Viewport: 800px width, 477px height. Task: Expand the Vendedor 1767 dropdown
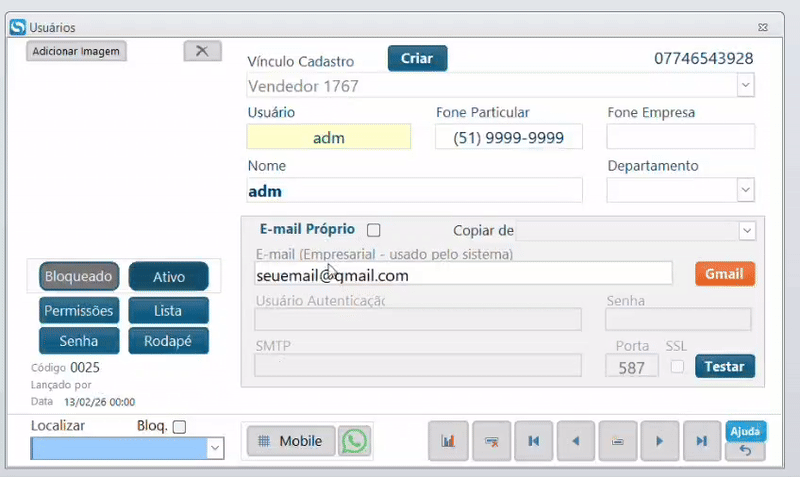tap(745, 85)
